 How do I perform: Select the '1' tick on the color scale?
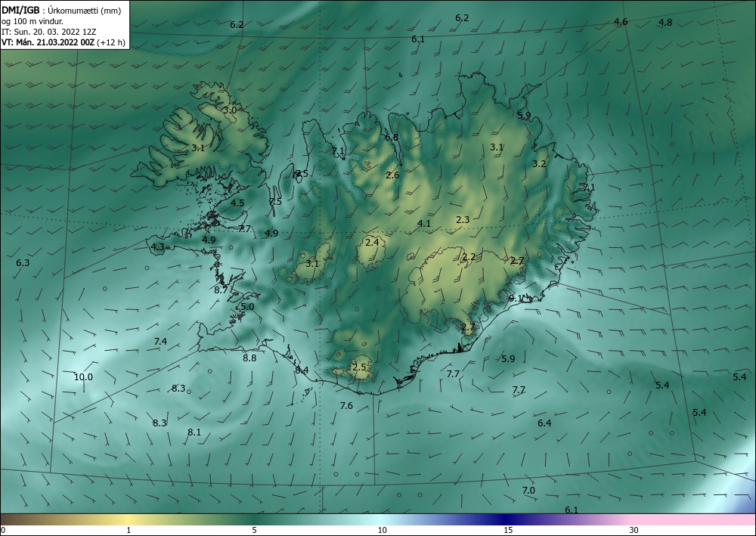point(129,530)
